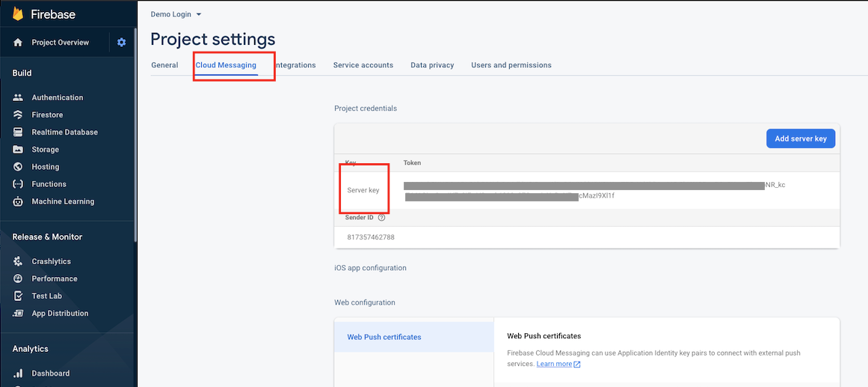868x387 pixels.
Task: Click the Test Lab checklist icon
Action: 18,296
